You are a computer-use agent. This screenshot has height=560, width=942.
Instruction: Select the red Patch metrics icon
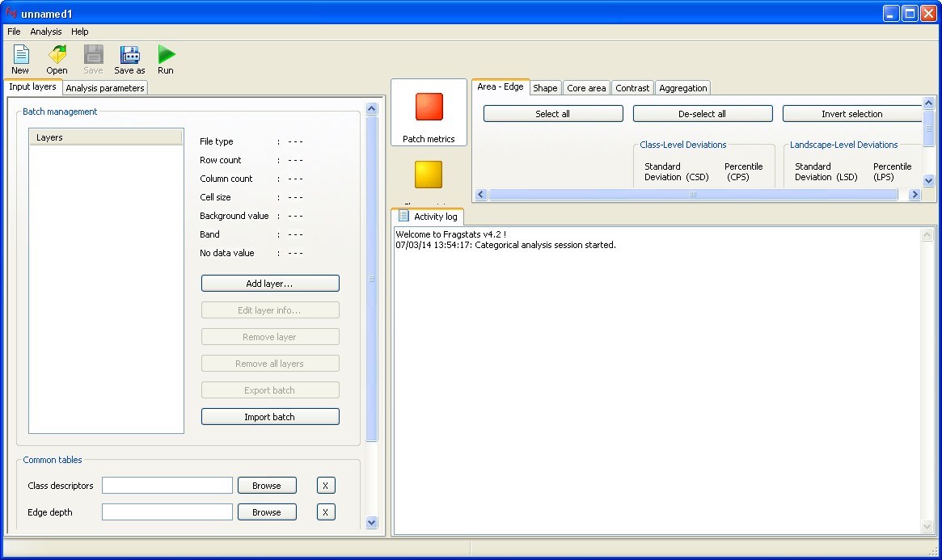pyautogui.click(x=429, y=107)
